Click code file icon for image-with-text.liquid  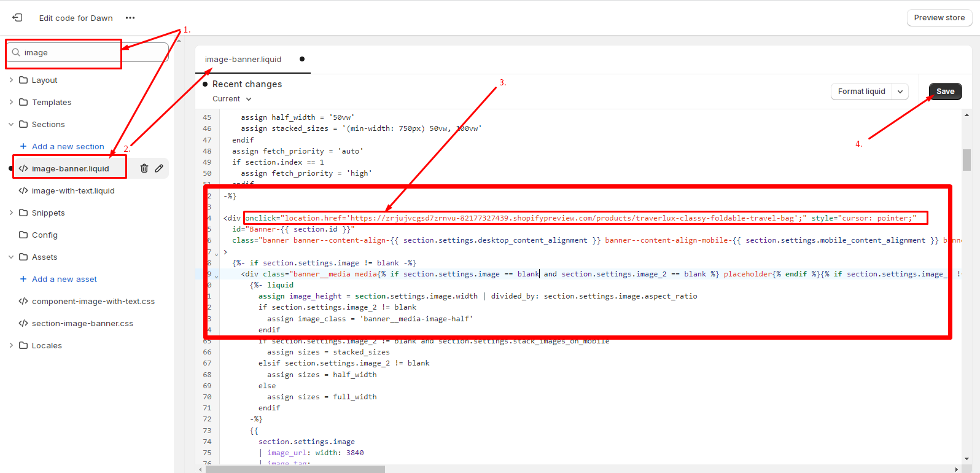(23, 191)
